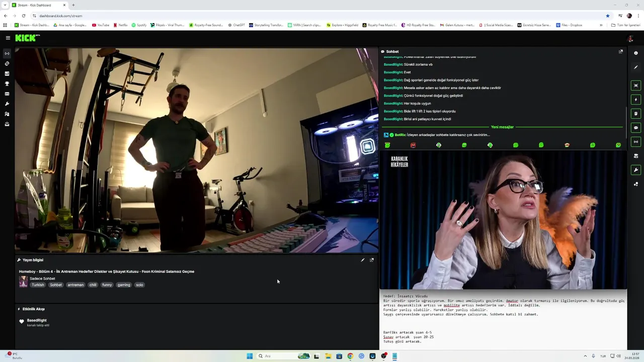Toggle the green-outlined lightning bolt icon

click(636, 100)
